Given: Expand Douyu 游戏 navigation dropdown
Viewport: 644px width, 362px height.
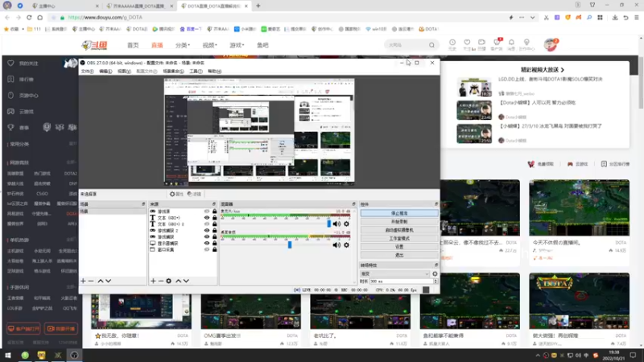Looking at the screenshot, I should tap(237, 45).
